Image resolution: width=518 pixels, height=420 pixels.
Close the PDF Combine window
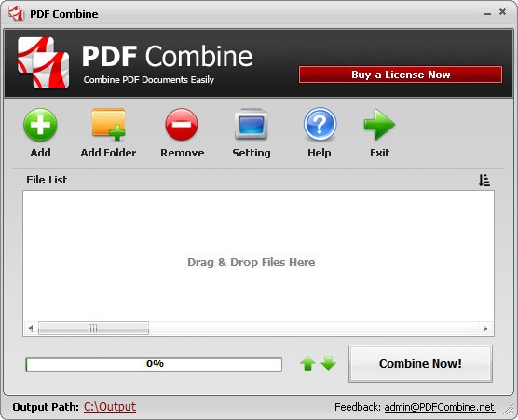[502, 12]
